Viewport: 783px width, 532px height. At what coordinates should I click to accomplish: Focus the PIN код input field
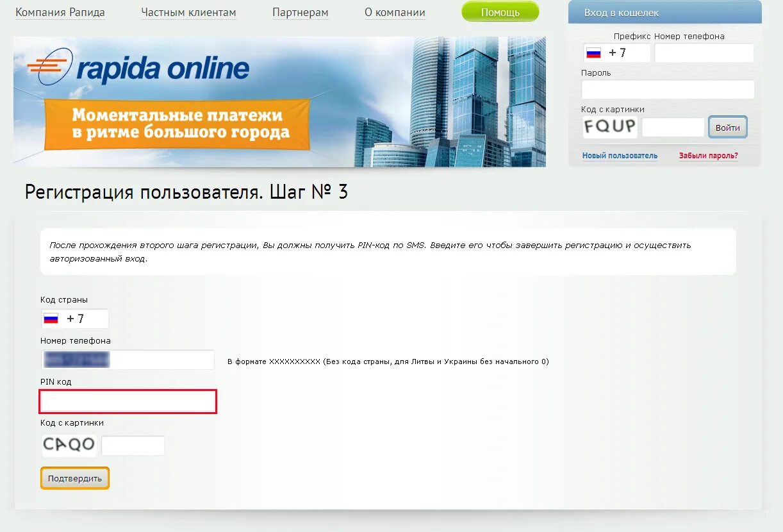128,401
